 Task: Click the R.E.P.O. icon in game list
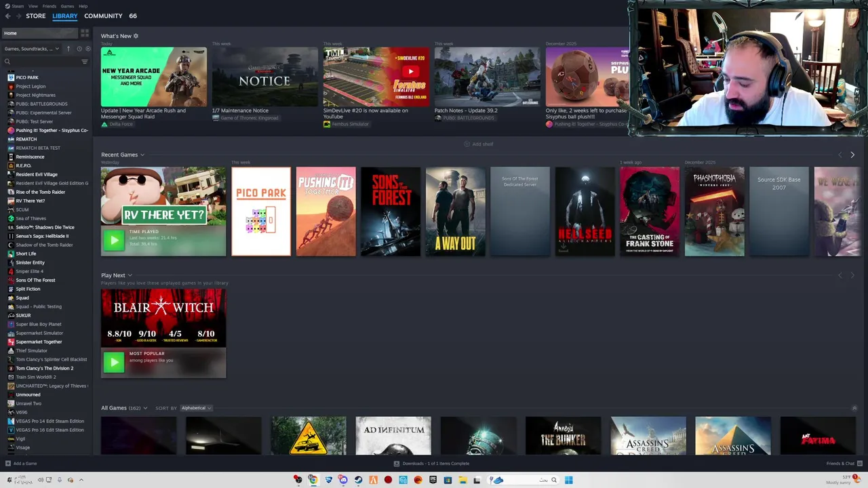click(x=11, y=165)
